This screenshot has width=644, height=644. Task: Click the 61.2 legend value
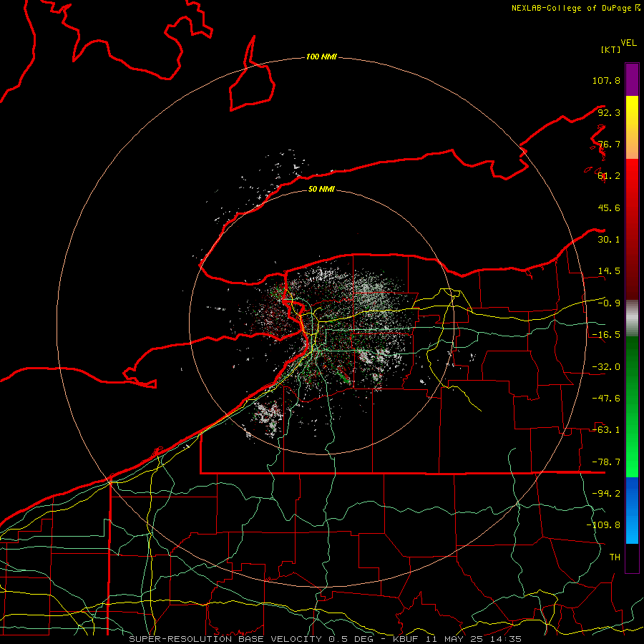[609, 176]
